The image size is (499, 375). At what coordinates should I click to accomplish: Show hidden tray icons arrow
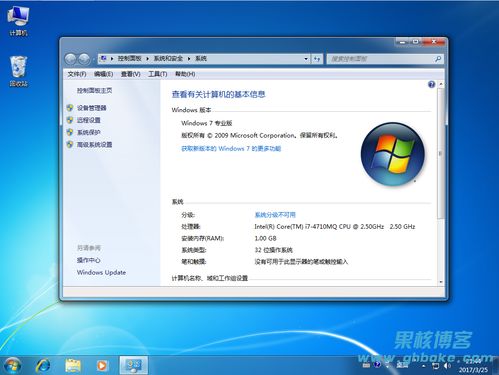423,366
